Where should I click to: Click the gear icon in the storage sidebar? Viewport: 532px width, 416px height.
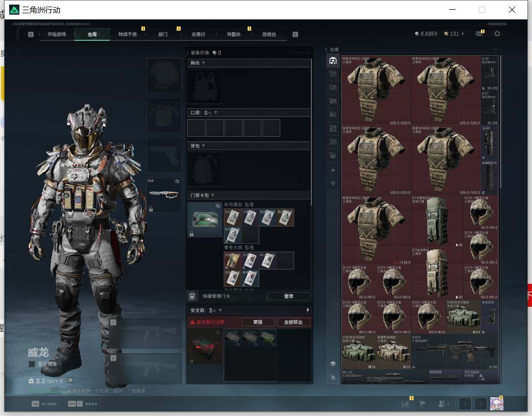(333, 183)
